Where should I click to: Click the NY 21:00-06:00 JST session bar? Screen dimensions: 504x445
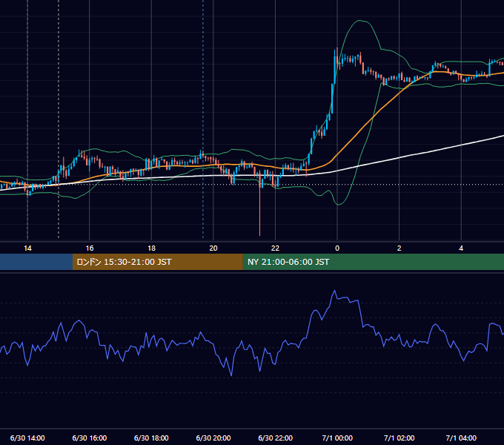point(373,262)
